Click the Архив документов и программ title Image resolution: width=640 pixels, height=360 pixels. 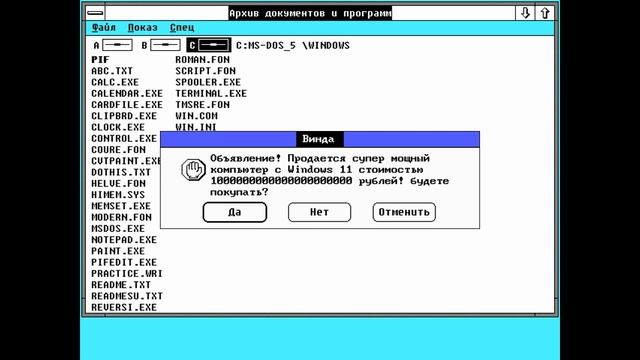(x=310, y=13)
